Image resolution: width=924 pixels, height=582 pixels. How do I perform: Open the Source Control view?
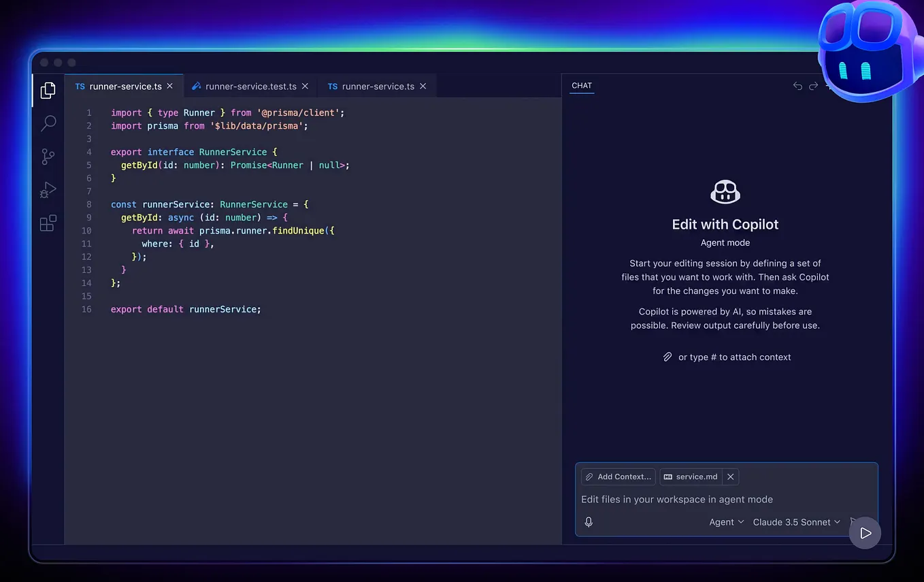coord(48,157)
